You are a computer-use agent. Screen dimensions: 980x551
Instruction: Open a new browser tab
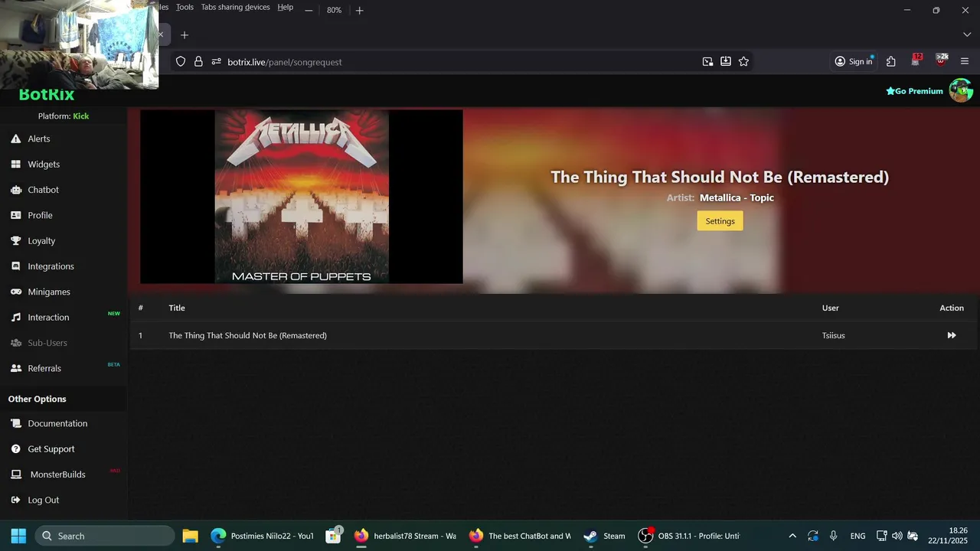184,34
